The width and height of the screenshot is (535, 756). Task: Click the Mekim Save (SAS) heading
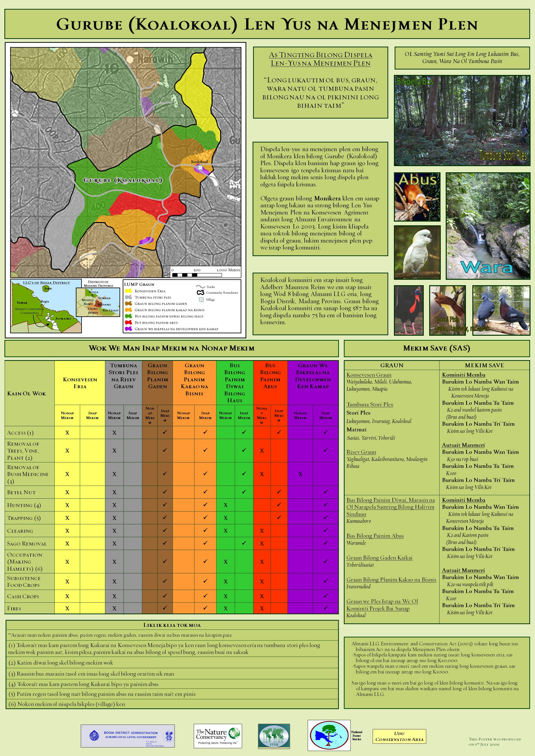pyautogui.click(x=437, y=348)
